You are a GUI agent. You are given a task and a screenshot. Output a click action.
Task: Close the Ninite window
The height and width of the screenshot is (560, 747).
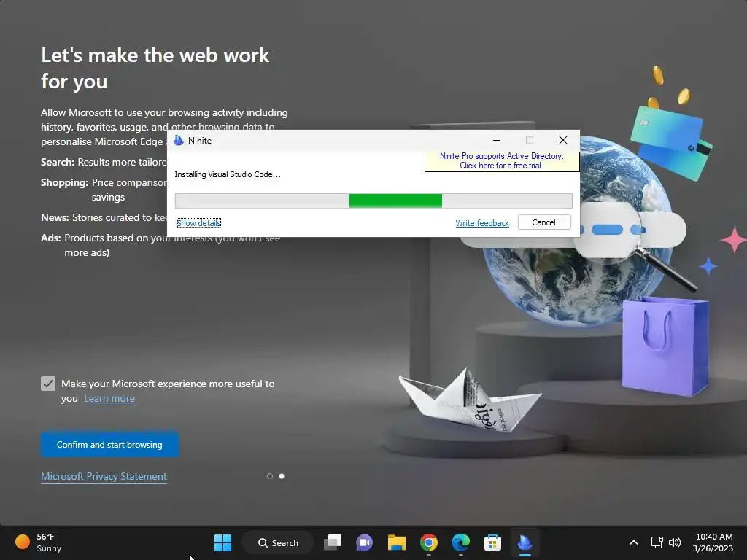563,140
